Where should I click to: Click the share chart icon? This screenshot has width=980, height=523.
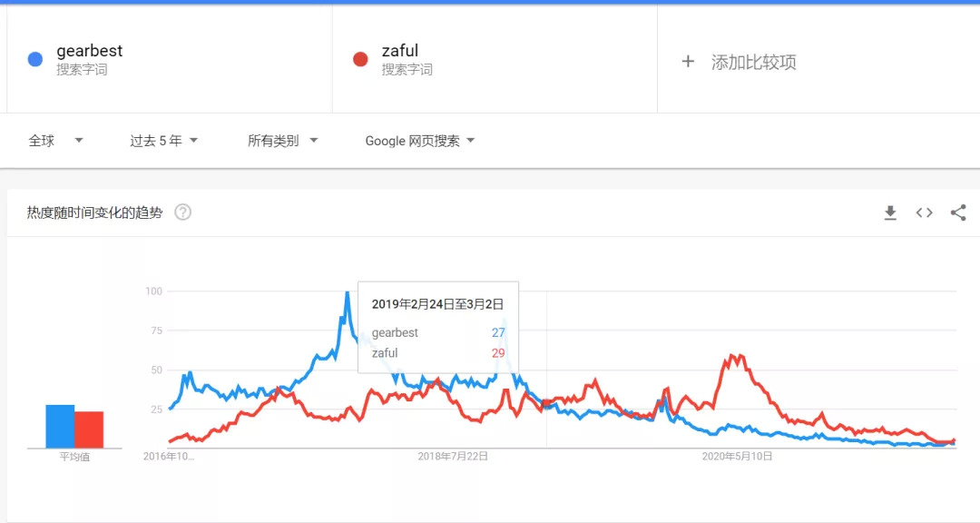(958, 212)
